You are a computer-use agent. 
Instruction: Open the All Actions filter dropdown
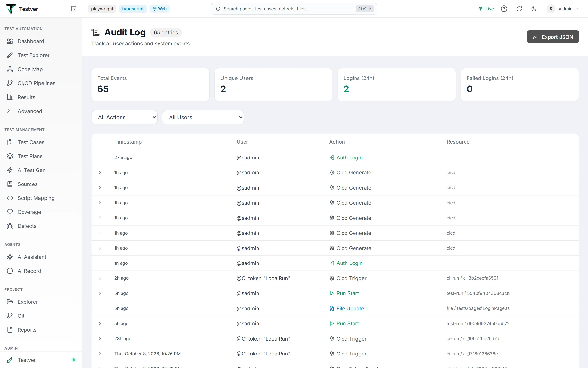click(x=124, y=117)
